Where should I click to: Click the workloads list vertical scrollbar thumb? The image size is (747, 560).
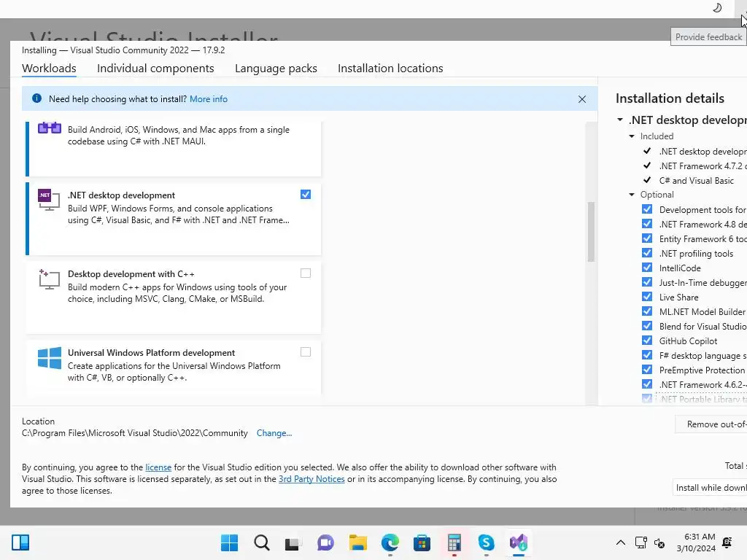point(591,232)
